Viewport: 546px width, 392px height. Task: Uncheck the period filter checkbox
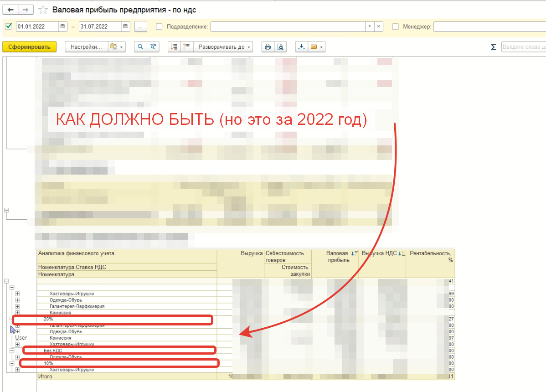tap(8, 26)
